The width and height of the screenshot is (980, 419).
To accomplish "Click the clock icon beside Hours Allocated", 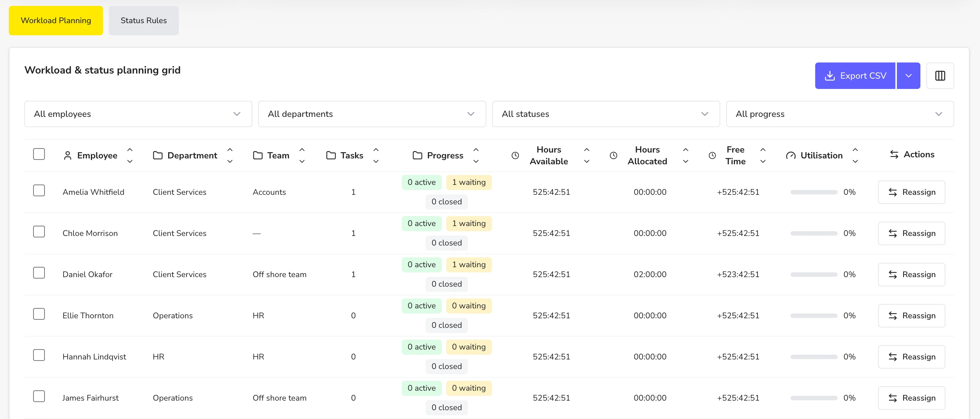I will 613,155.
